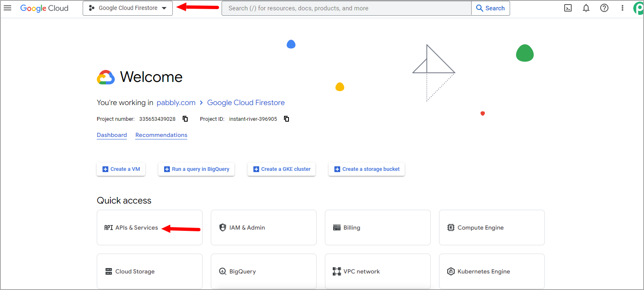Screen dimensions: 644x290
Task: Open the notifications bell
Action: pyautogui.click(x=586, y=8)
